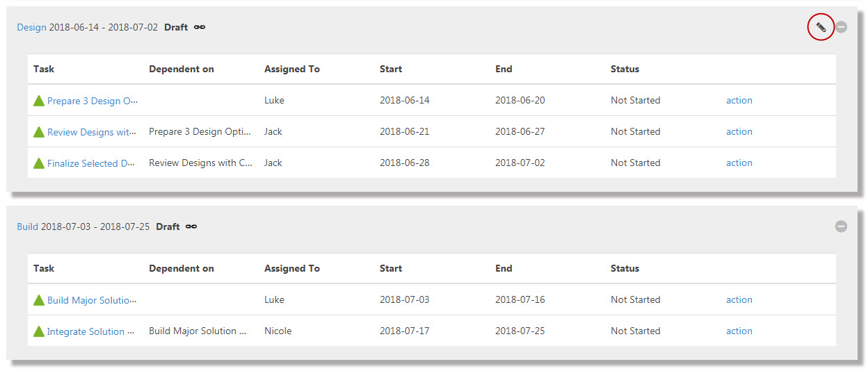Open the Finalize Selected task link
868x371 pixels.
point(91,163)
